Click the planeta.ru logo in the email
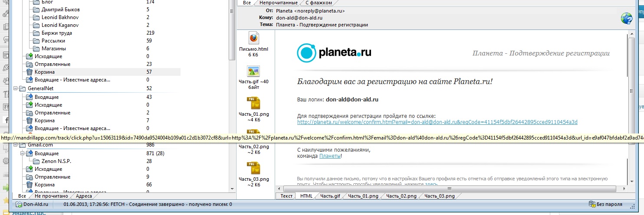Image resolution: width=644 pixels, height=215 pixels. (334, 53)
